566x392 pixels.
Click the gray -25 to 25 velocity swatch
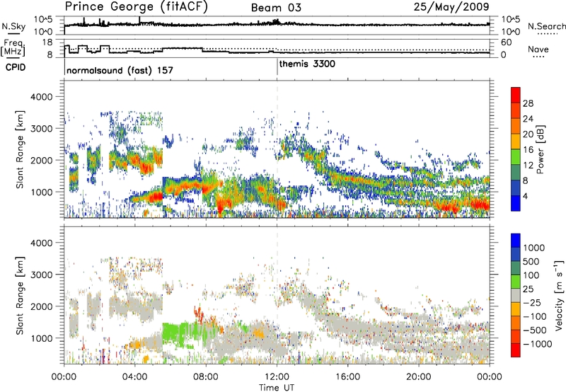pyautogui.click(x=516, y=296)
